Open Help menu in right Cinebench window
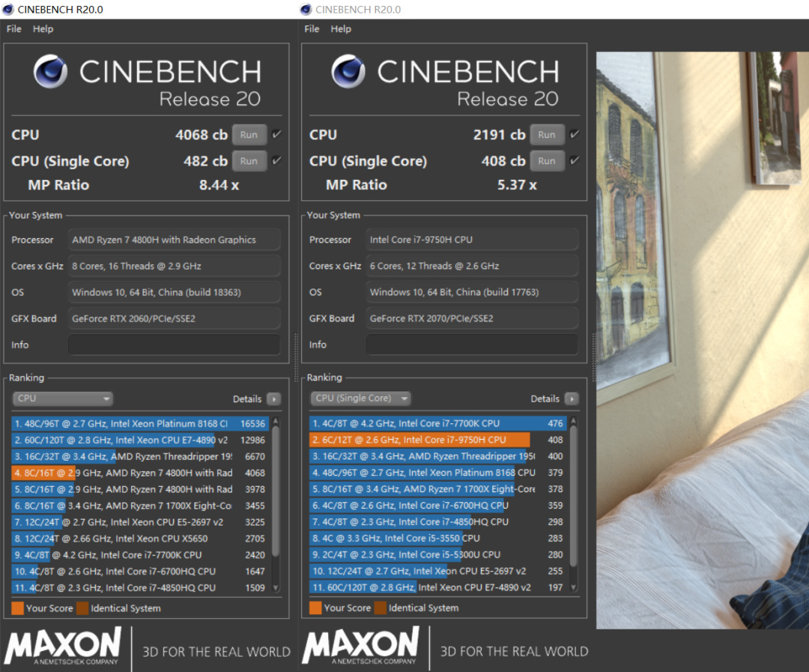 click(341, 29)
